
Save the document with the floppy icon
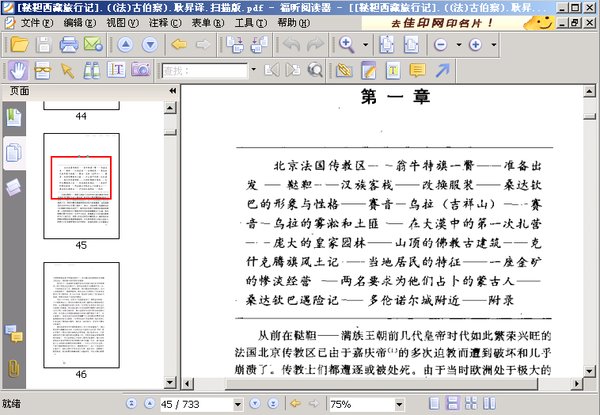(44, 45)
